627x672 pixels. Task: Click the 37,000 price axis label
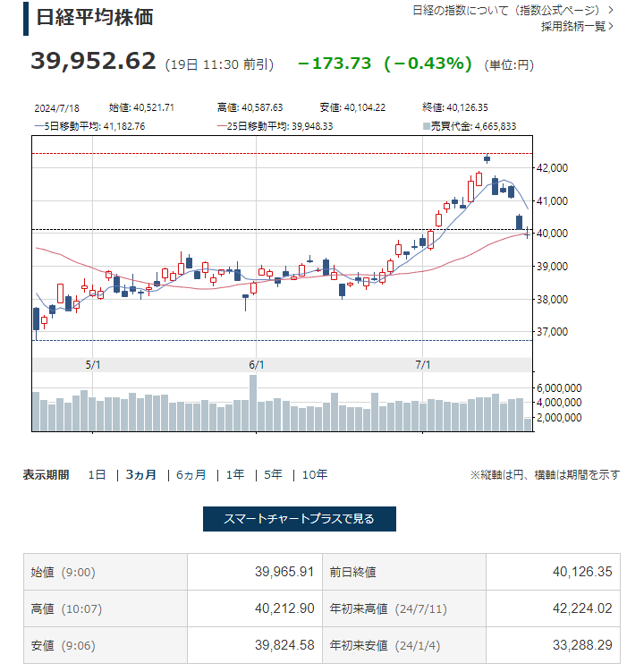pos(553,332)
